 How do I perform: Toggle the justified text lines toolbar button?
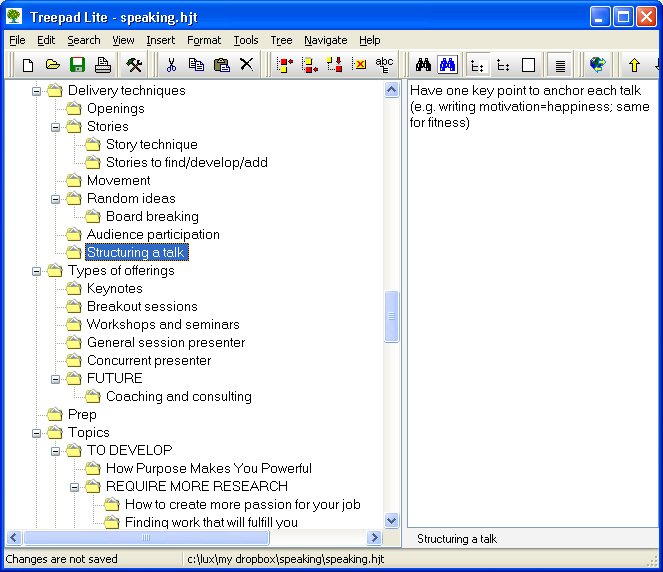[560, 65]
